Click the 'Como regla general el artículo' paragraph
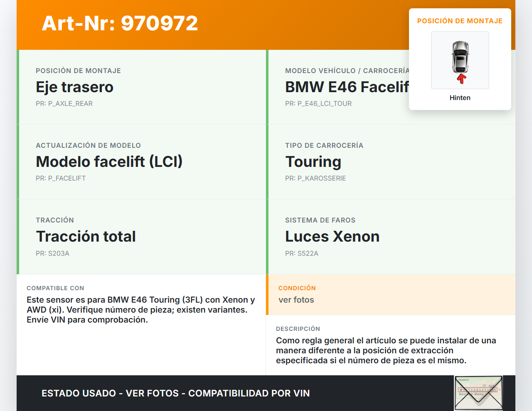This screenshot has height=411, width=532. click(386, 350)
